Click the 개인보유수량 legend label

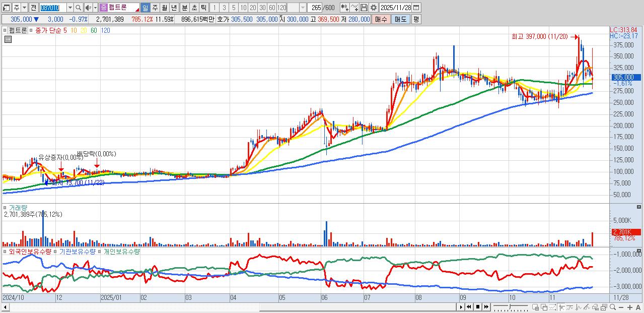pyautogui.click(x=122, y=251)
